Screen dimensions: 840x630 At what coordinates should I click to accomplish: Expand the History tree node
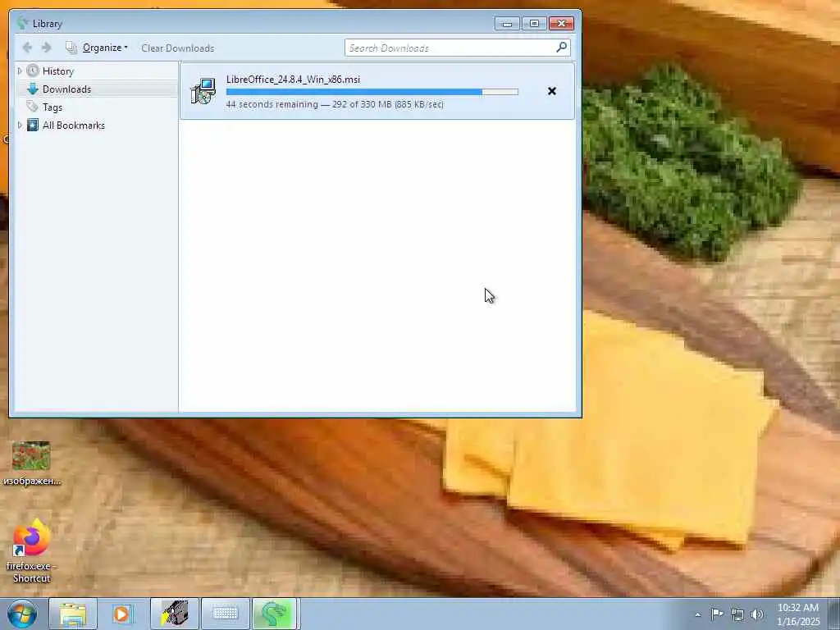tap(20, 71)
